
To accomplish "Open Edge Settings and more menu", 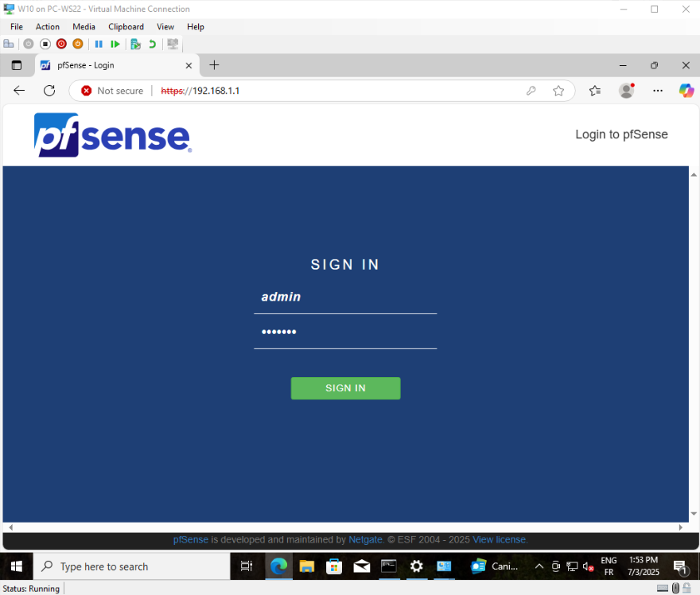I will click(x=657, y=91).
